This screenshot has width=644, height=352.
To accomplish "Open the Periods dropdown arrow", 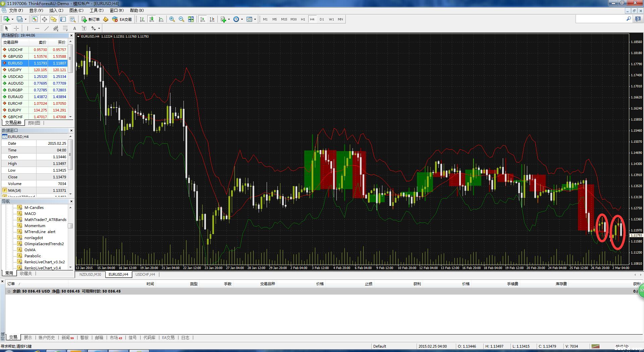I will pyautogui.click(x=242, y=19).
